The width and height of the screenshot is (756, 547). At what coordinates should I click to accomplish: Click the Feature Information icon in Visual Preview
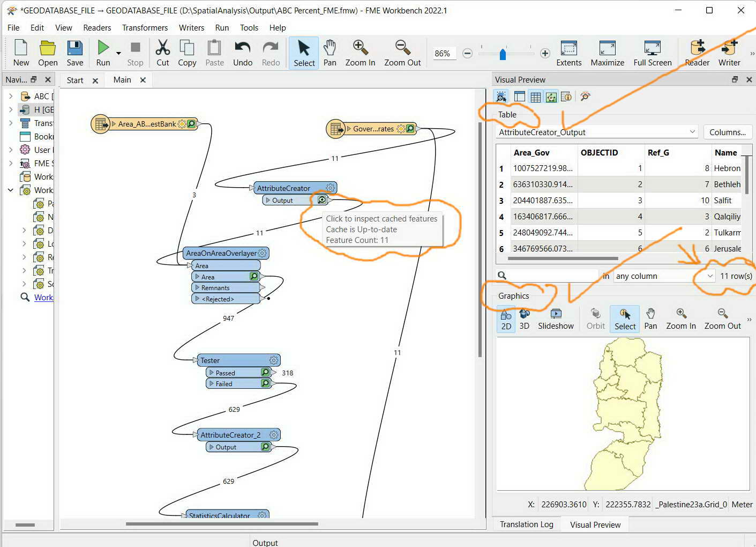point(566,97)
